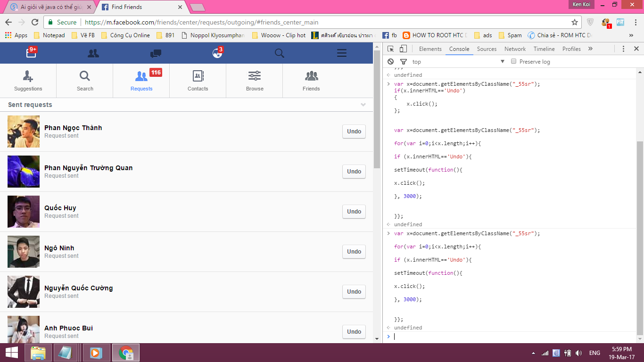This screenshot has width=644, height=362.
Task: Open Facebook messages icon in header
Action: 156,54
